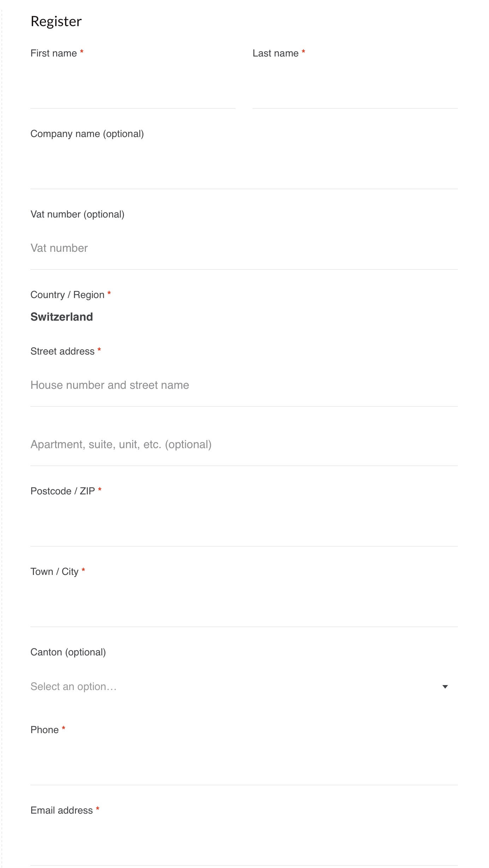The image size is (489, 868).
Task: Click the 'Street address' label text
Action: pyautogui.click(x=63, y=351)
